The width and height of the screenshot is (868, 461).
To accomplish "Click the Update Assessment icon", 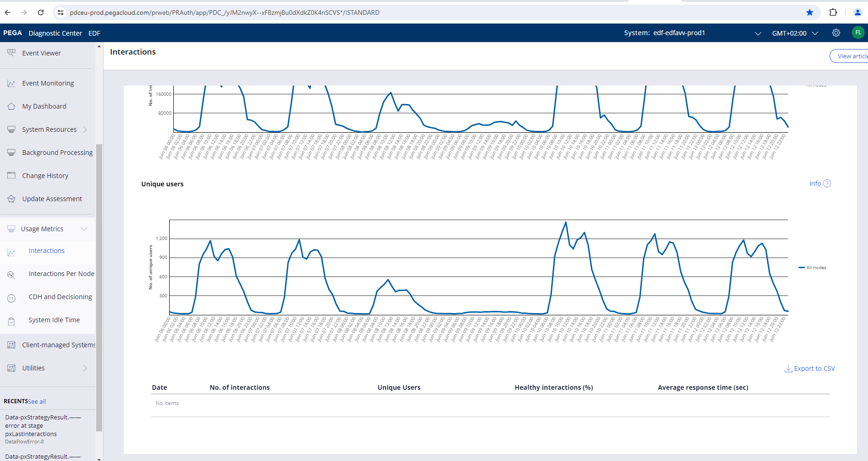I will click(12, 199).
